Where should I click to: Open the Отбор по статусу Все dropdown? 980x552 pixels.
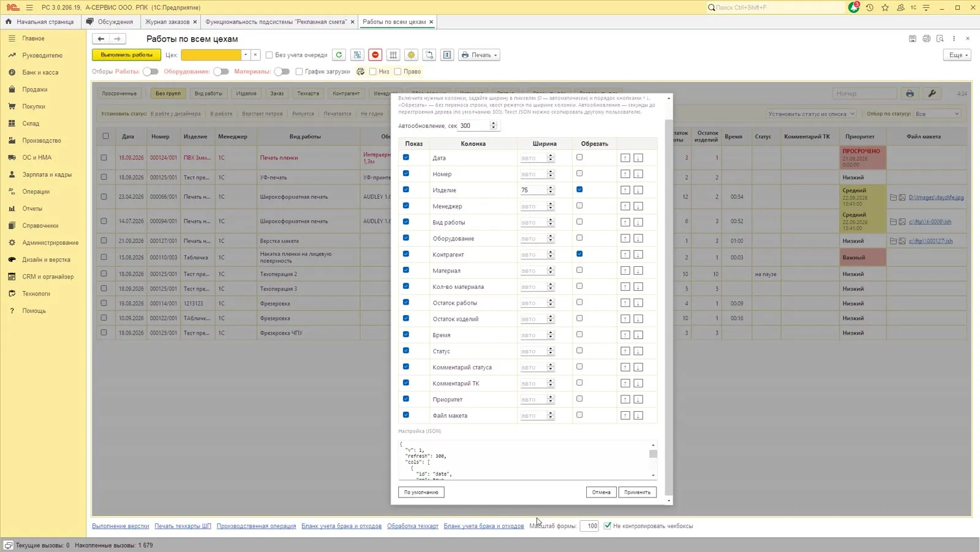click(x=937, y=114)
